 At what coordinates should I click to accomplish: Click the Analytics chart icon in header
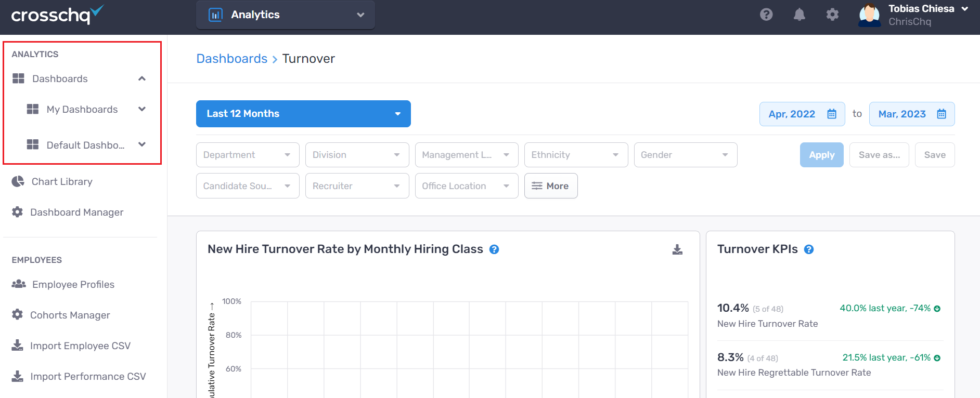215,15
